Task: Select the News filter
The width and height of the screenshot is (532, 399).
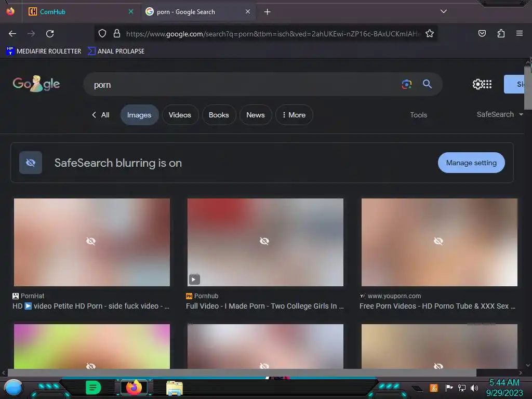Action: pyautogui.click(x=256, y=115)
